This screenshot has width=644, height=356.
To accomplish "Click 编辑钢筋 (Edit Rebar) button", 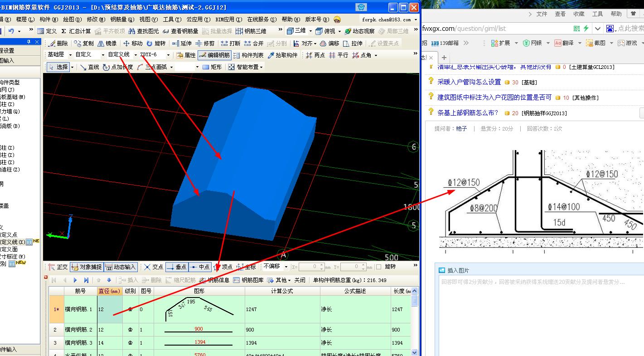I will pos(214,55).
